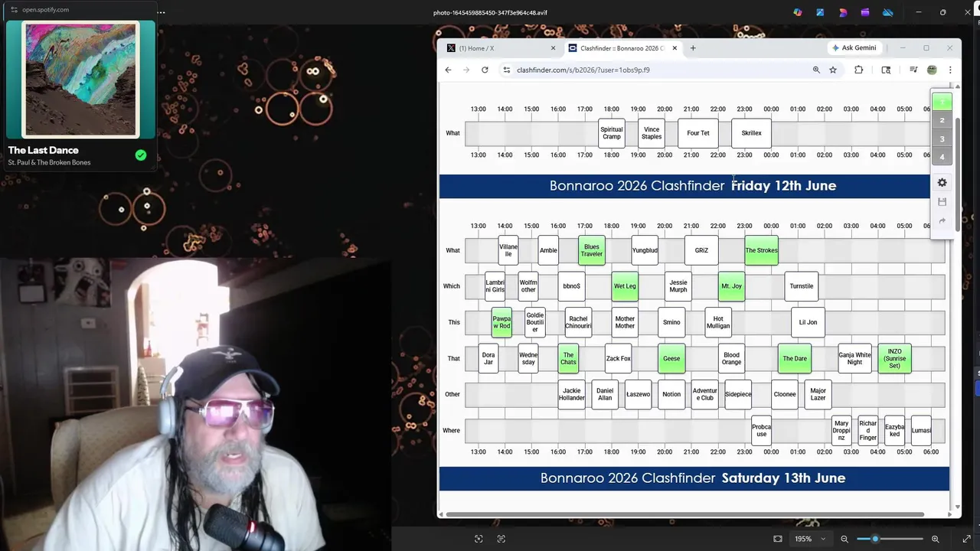Toggle INZO (Sunrise Set) selection
Screen dimensions: 980x551
click(895, 358)
